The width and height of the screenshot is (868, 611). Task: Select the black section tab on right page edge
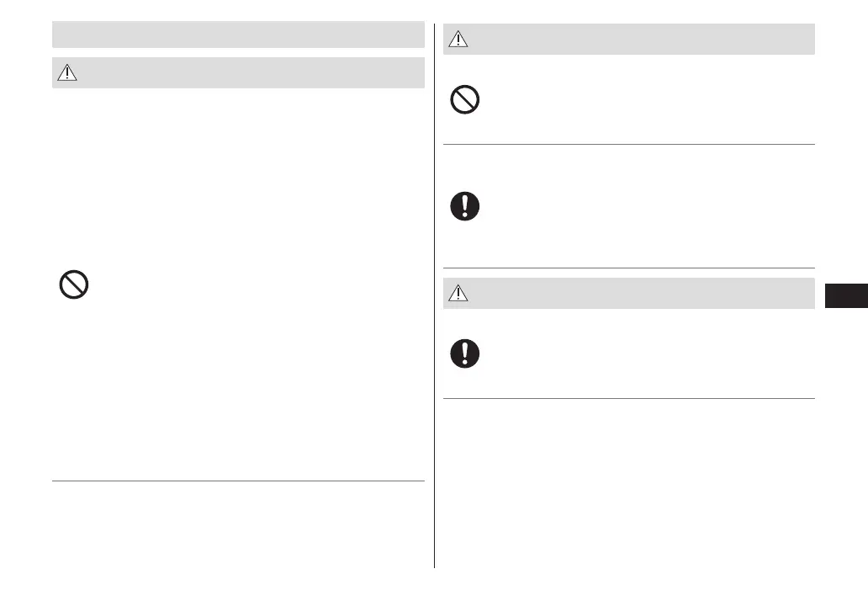coord(845,298)
